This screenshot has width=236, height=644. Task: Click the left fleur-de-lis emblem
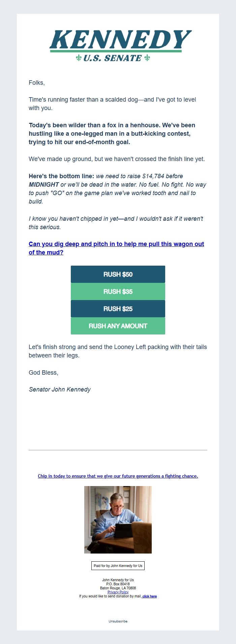tap(79, 58)
